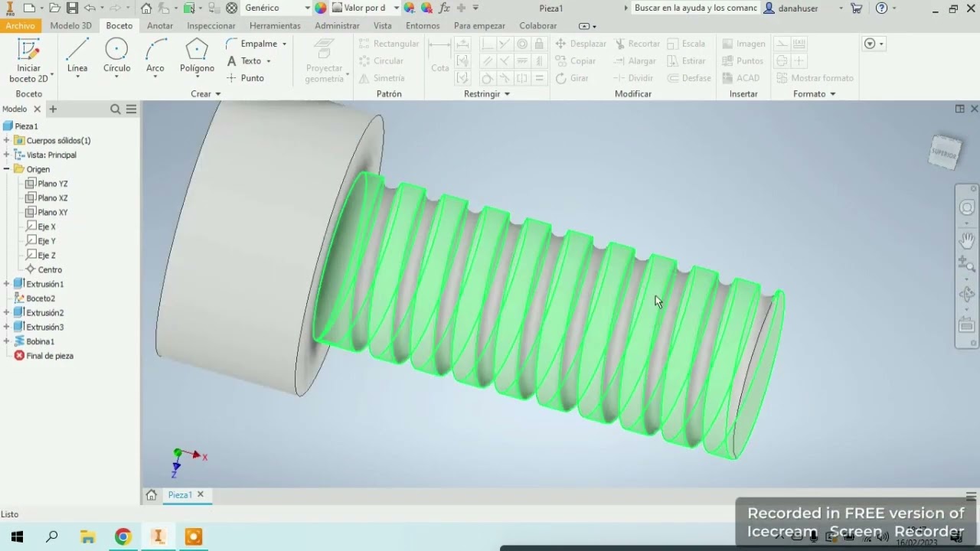The image size is (980, 551).
Task: Click the Proyectar geometría tool
Action: (x=325, y=61)
